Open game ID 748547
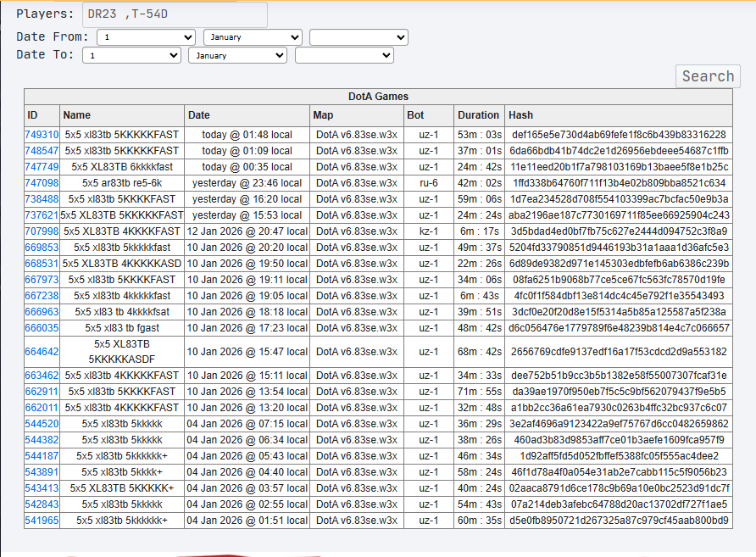The height and width of the screenshot is (557, 756). (x=42, y=151)
